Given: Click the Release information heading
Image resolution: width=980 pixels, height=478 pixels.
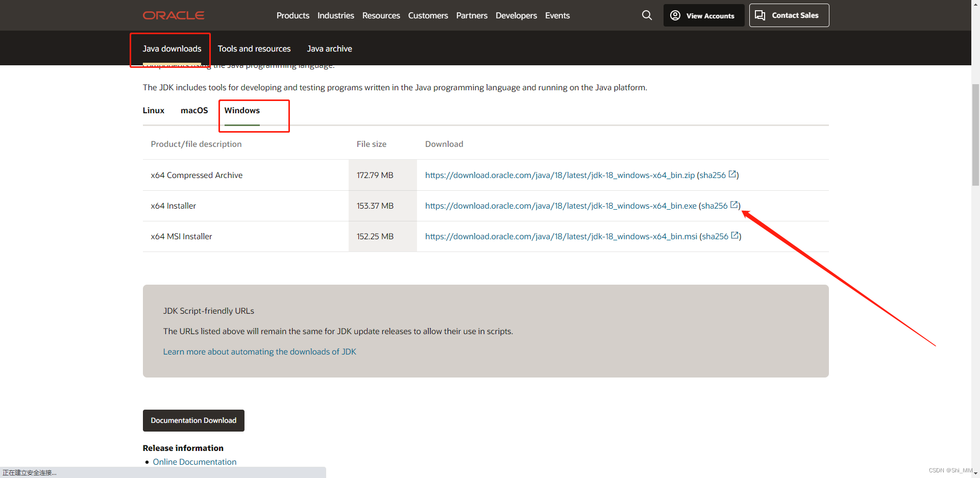Looking at the screenshot, I should tap(183, 448).
